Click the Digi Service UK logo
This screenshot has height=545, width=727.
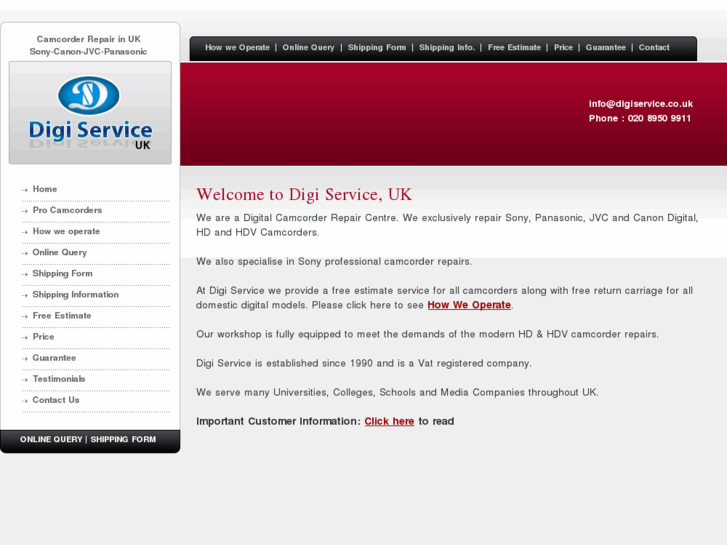[x=90, y=113]
